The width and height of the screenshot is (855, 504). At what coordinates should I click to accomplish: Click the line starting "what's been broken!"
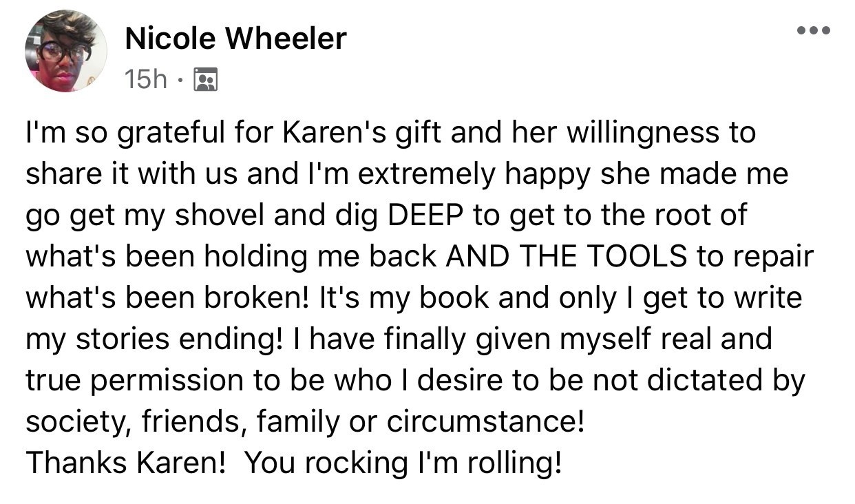(414, 298)
